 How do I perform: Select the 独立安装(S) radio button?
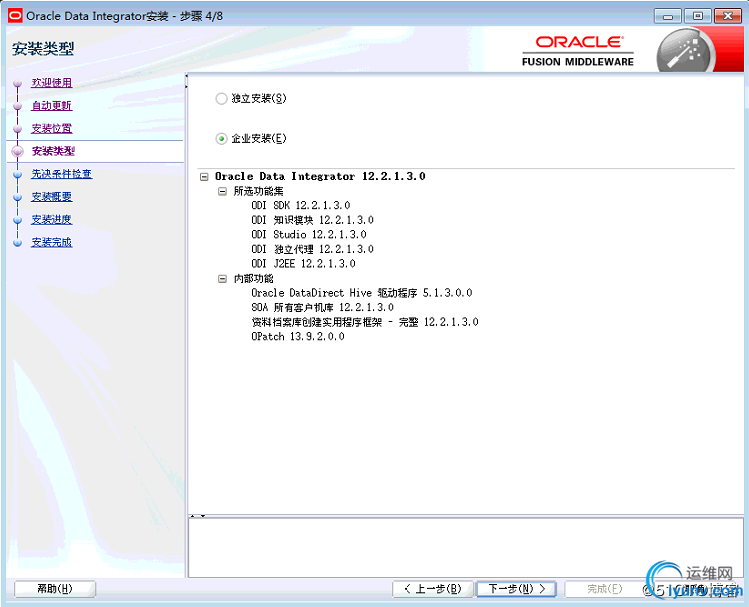click(x=221, y=98)
